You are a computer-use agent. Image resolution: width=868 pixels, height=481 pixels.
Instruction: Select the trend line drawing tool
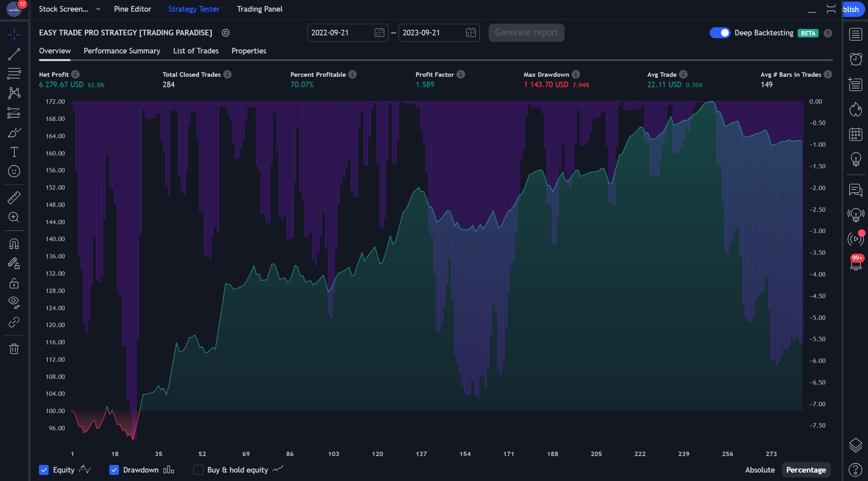click(14, 54)
